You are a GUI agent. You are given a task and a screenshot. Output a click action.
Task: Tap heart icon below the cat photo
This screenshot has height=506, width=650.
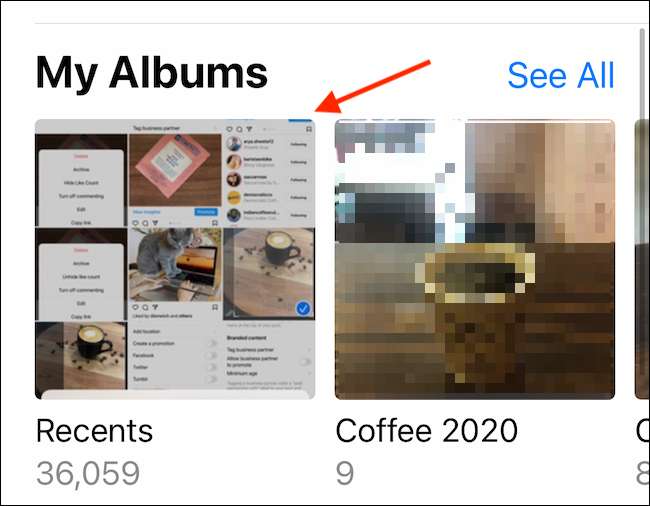[135, 307]
